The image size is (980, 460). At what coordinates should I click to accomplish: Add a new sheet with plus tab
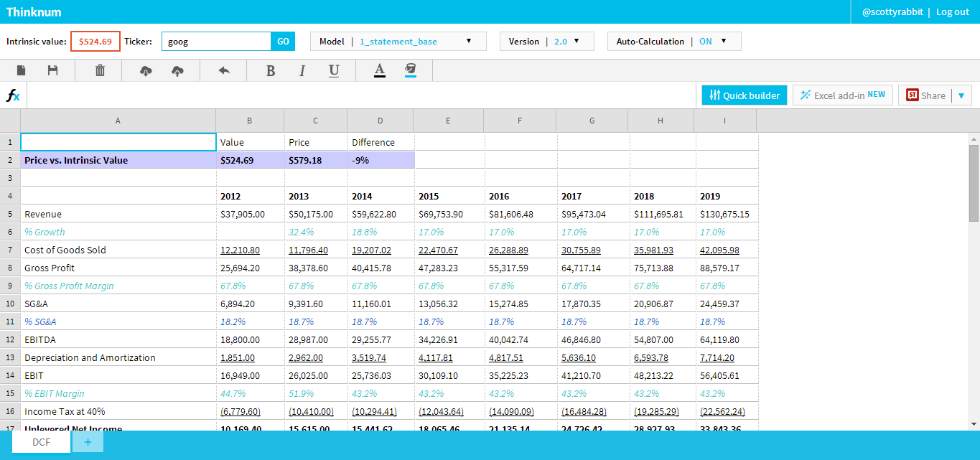[88, 442]
